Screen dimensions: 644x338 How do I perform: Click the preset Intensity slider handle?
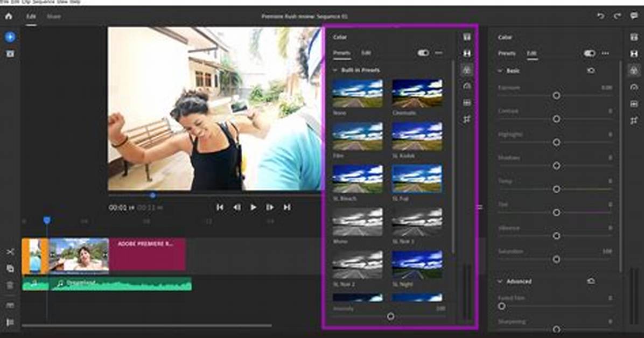tap(390, 316)
